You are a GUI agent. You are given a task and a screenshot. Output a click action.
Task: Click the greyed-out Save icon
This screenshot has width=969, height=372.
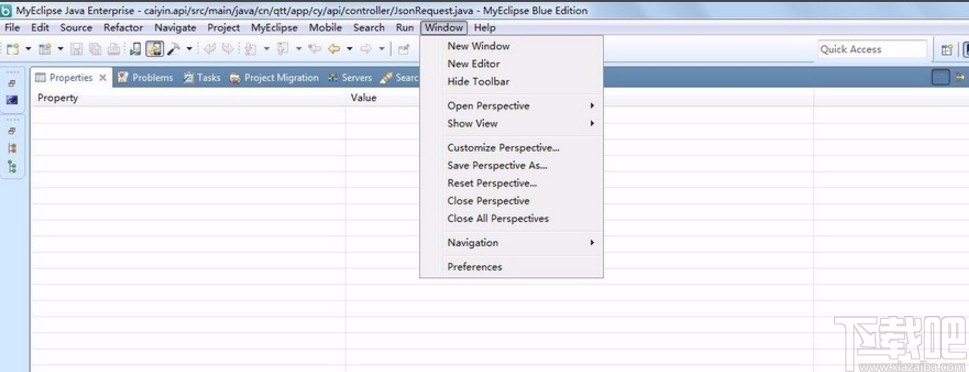click(77, 49)
